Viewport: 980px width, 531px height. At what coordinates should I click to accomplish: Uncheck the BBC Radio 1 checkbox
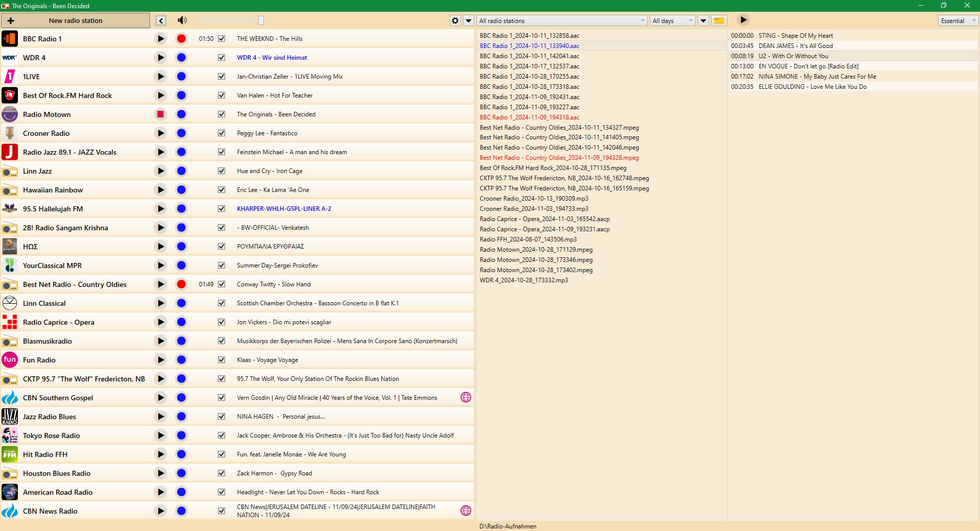[x=222, y=39]
